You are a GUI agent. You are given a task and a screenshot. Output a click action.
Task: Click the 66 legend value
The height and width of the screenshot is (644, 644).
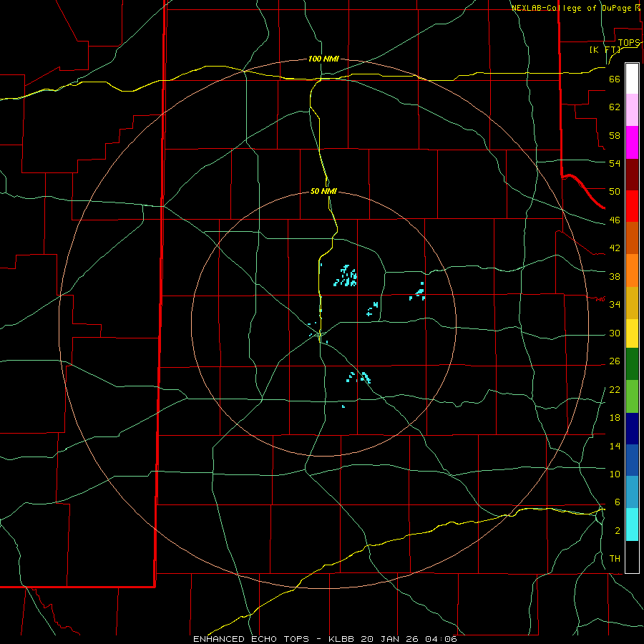pos(615,79)
